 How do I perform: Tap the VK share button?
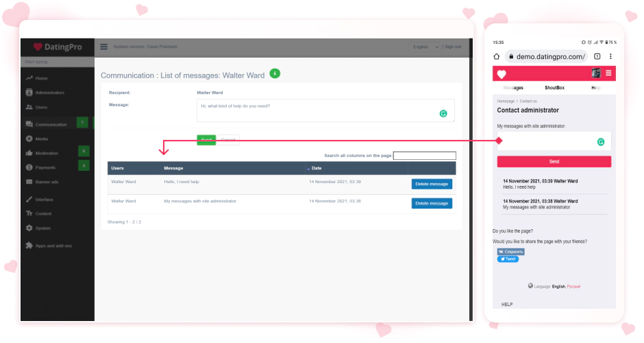tap(510, 251)
